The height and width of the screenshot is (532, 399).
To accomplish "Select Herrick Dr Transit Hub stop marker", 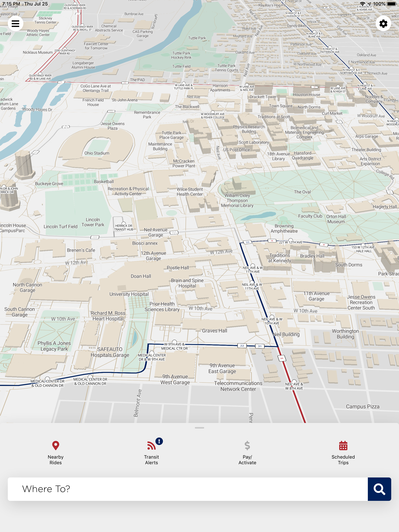I will [x=124, y=223].
